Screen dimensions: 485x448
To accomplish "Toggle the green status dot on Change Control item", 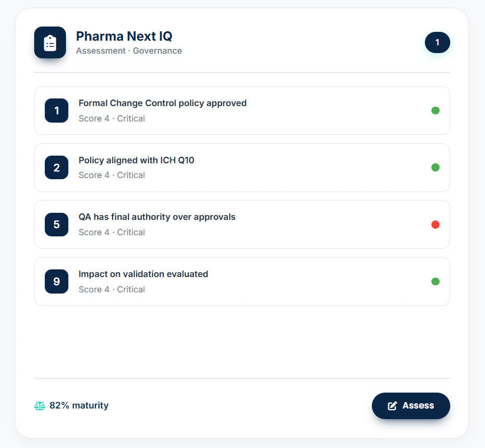I will pyautogui.click(x=435, y=110).
